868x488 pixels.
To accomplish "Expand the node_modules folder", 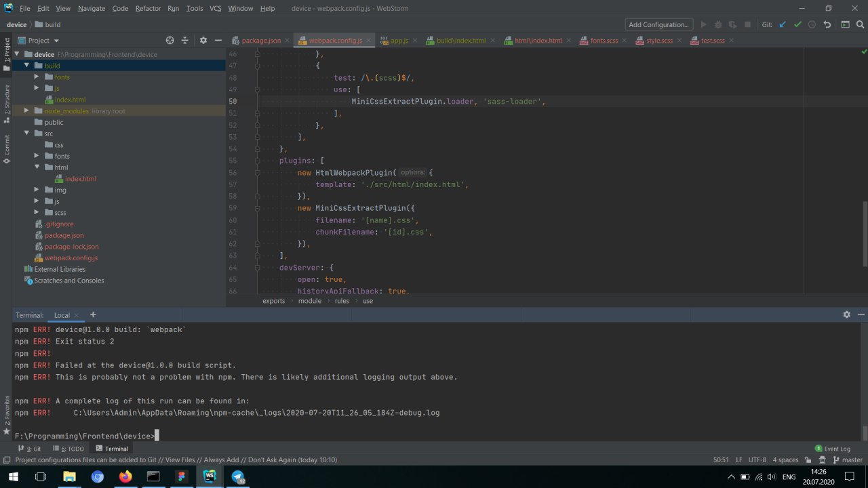I will [x=27, y=110].
